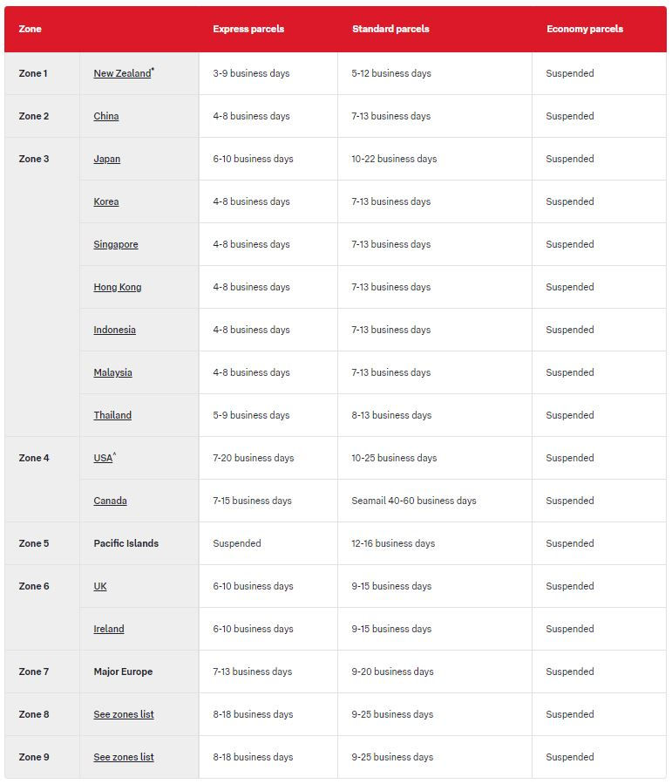Click the Indonesia link
The height and width of the screenshot is (784, 672).
click(x=115, y=331)
